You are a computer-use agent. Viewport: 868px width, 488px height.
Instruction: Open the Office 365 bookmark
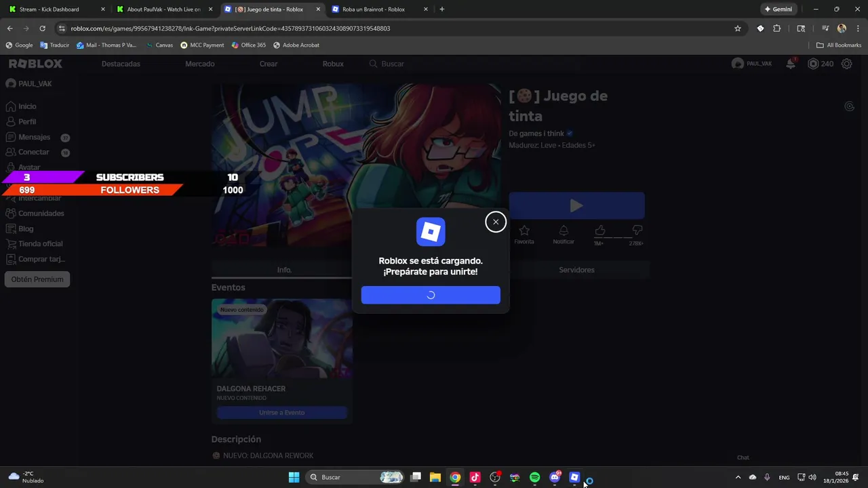tap(249, 45)
